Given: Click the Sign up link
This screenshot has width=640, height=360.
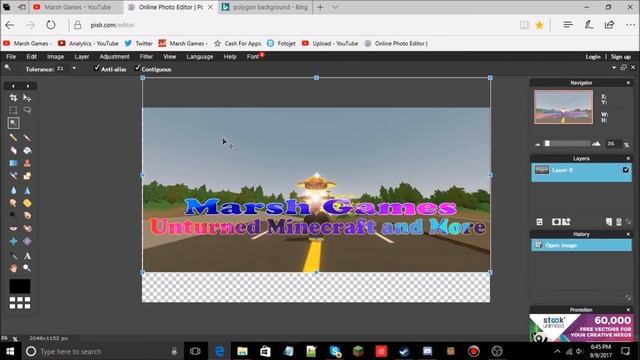Looking at the screenshot, I should tap(621, 57).
